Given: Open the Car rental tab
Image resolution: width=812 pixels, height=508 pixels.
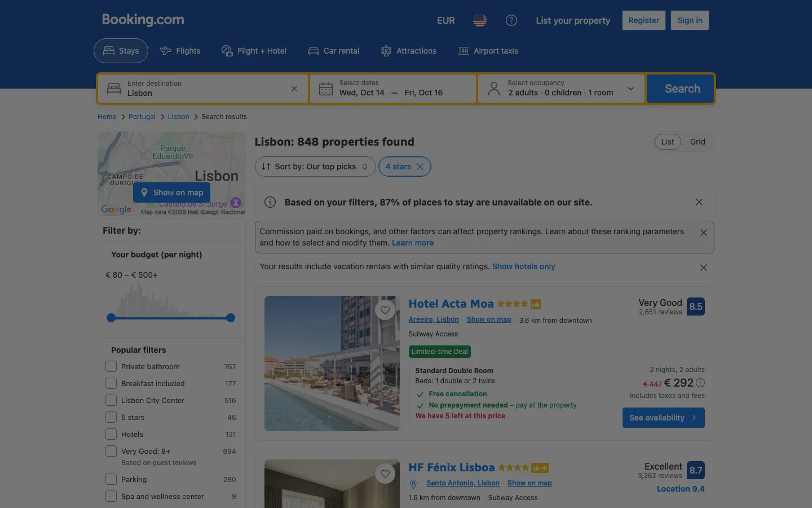Looking at the screenshot, I should pyautogui.click(x=333, y=51).
